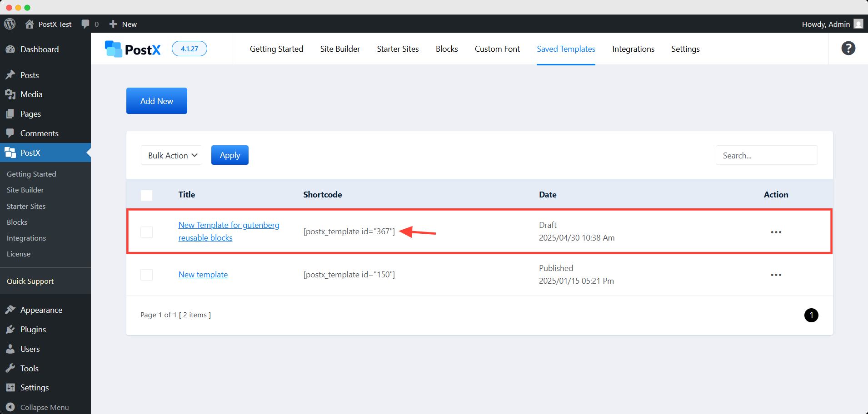Switch to the Integrations tab
Image resolution: width=868 pixels, height=414 pixels.
click(x=633, y=49)
